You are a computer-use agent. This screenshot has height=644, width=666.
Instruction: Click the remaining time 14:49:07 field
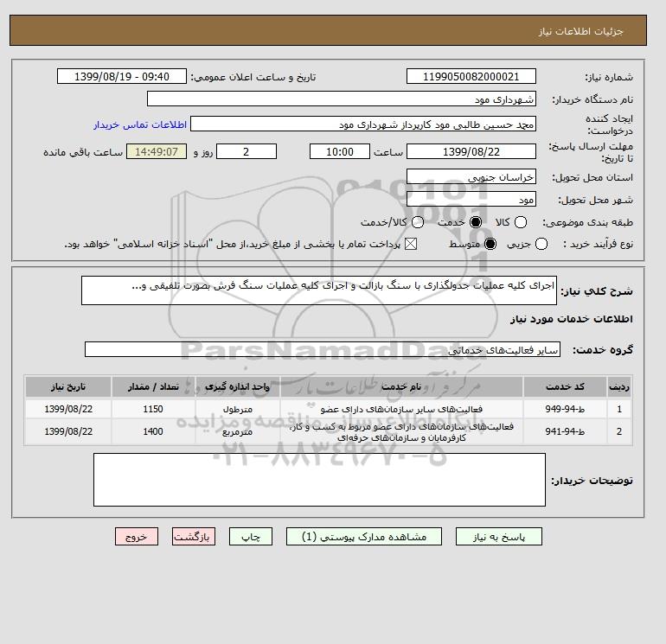(x=157, y=151)
